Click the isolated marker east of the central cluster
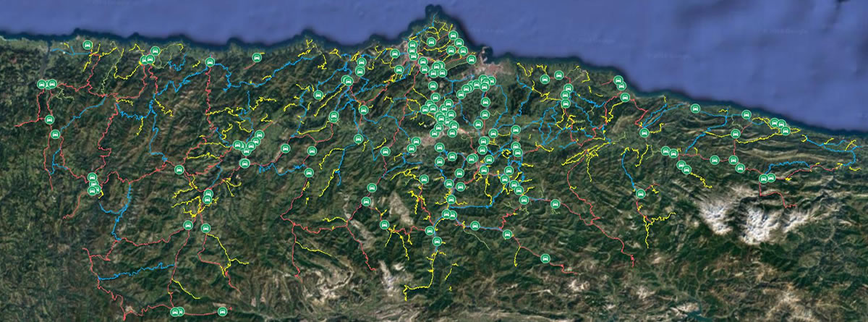The height and width of the screenshot is (322, 868). point(555,204)
